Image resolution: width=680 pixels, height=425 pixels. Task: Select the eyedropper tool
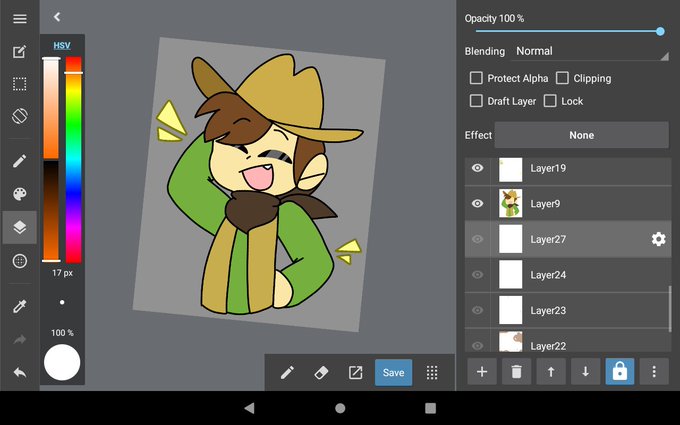tap(20, 306)
